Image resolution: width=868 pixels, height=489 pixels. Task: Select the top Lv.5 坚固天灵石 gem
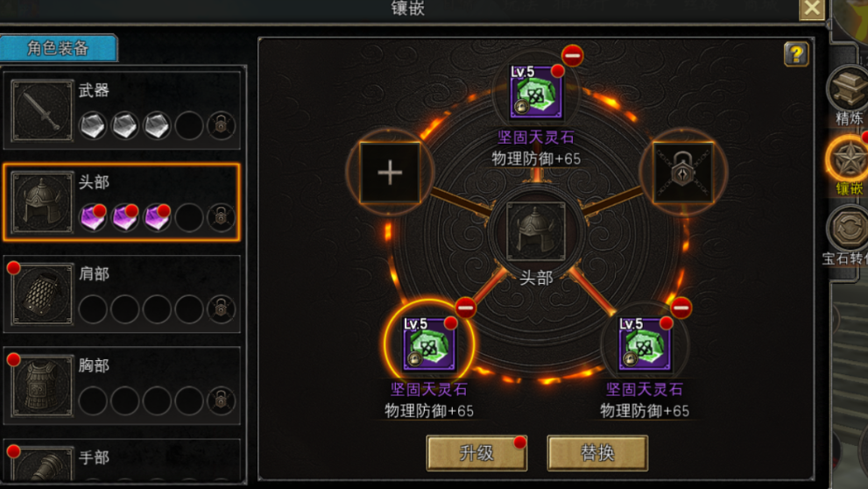point(535,92)
